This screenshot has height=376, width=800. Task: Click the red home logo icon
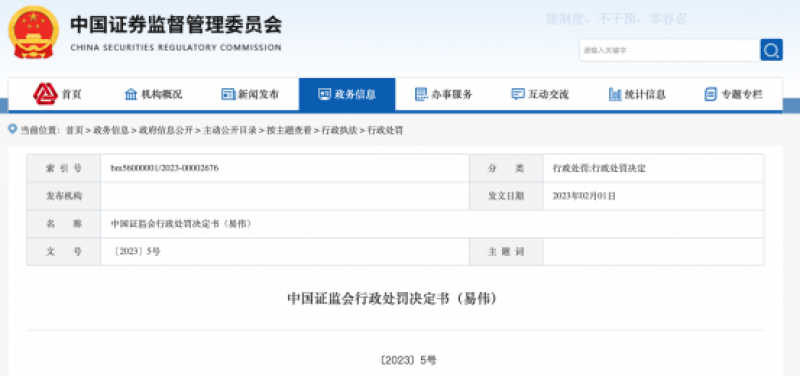click(45, 94)
